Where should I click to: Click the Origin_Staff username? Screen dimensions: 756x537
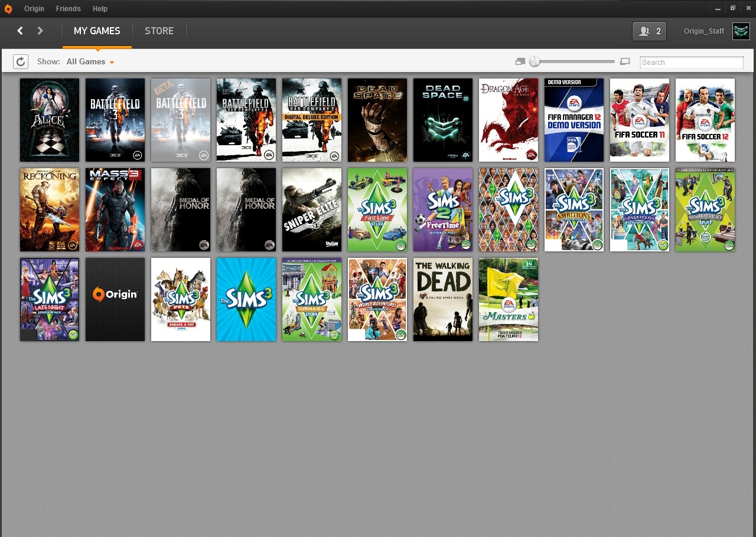[x=703, y=31]
